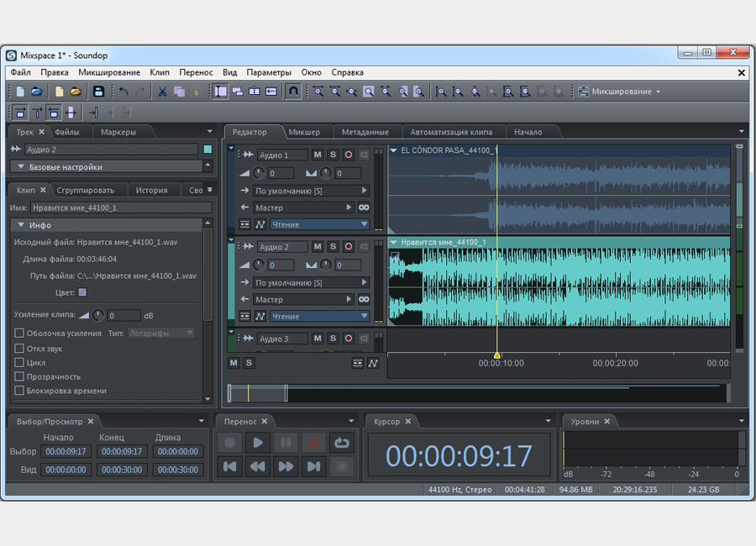Open the Микширование menu
The image size is (756, 546).
[x=109, y=72]
